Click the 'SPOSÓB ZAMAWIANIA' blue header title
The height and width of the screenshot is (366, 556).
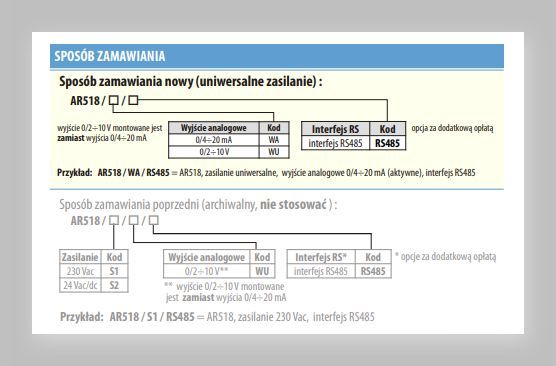tap(110, 56)
